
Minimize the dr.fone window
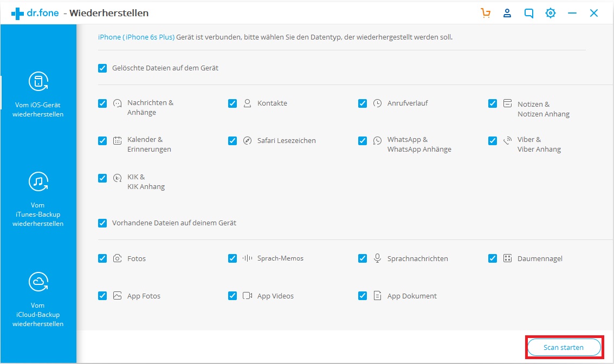tap(572, 13)
